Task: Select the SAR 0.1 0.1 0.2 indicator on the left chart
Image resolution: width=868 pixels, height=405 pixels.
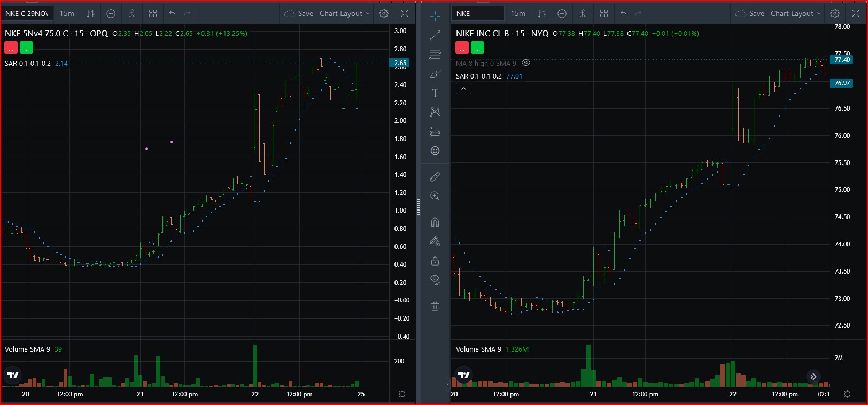Action: click(x=28, y=63)
